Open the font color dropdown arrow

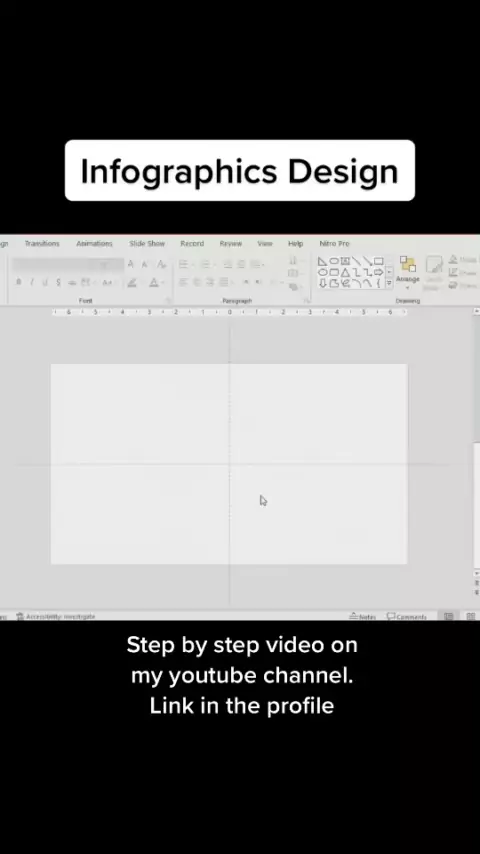(x=163, y=282)
